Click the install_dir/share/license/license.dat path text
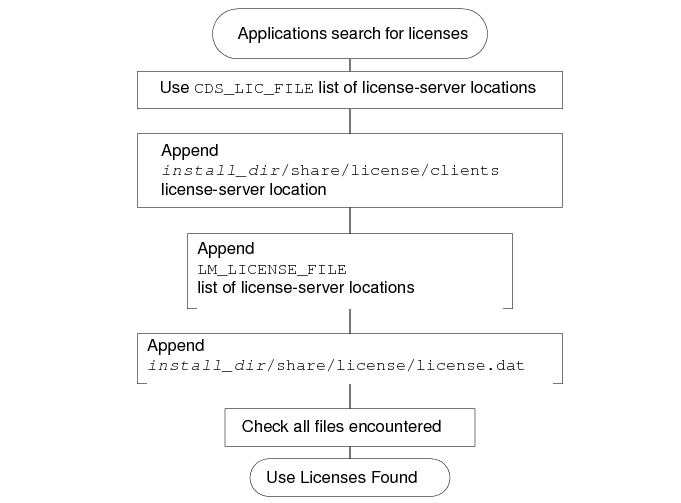681x503 pixels. coord(335,366)
